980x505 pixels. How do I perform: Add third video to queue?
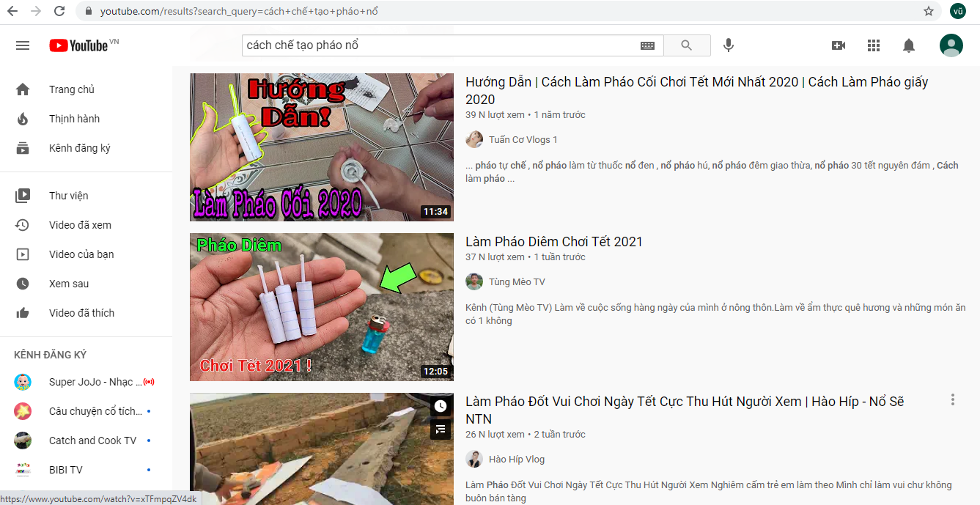[440, 430]
